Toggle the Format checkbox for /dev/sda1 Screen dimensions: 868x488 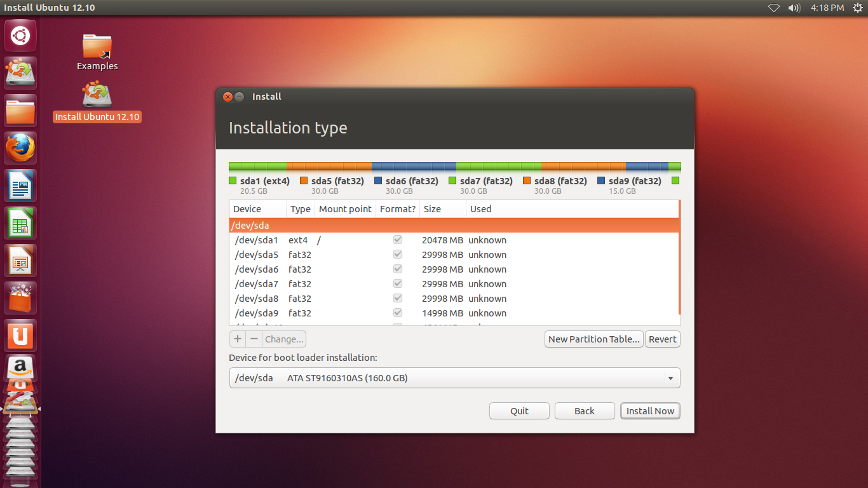tap(398, 240)
